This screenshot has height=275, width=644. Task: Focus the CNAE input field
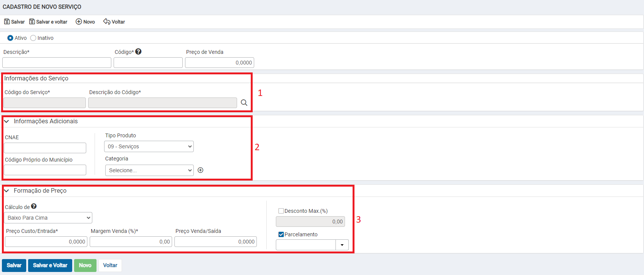pyautogui.click(x=45, y=148)
